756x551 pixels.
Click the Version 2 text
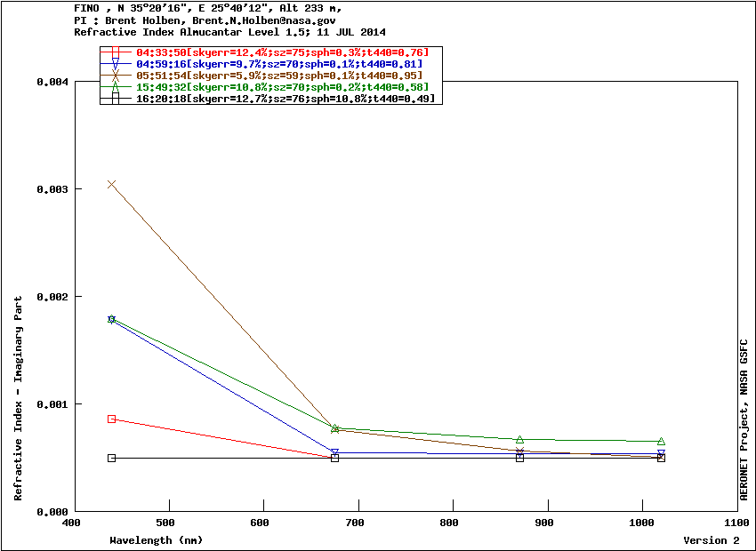coord(711,540)
